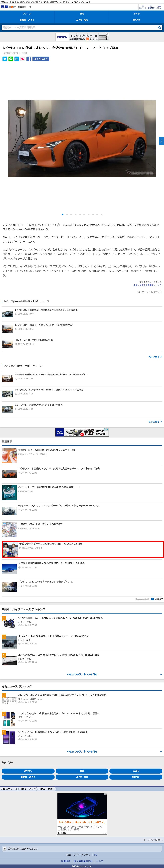Switch display to PC view
164x868 pixels.
tap(96, 855)
